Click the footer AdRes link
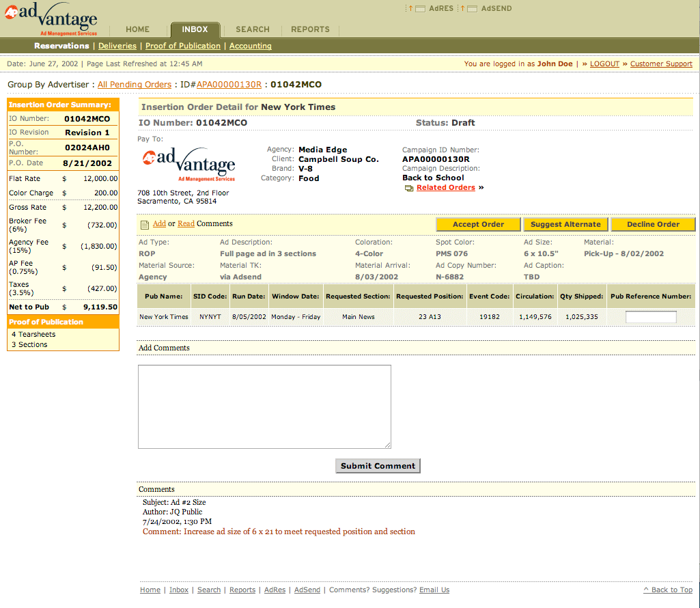Image resolution: width=700 pixels, height=608 pixels. point(275,590)
